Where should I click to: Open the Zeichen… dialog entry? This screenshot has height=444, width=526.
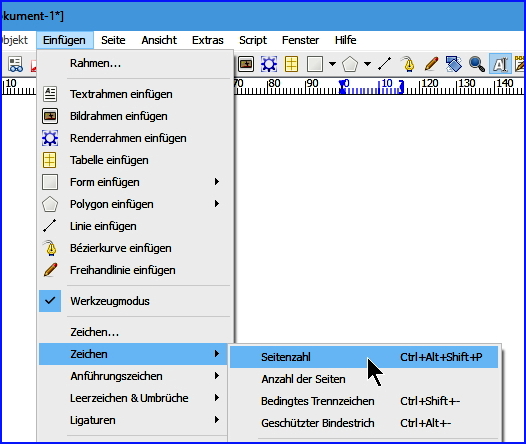click(136, 332)
